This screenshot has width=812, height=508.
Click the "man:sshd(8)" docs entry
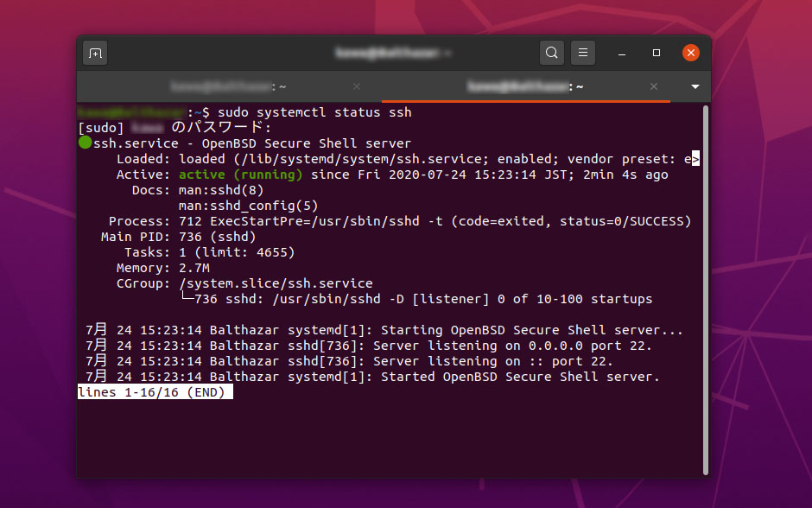click(x=221, y=190)
